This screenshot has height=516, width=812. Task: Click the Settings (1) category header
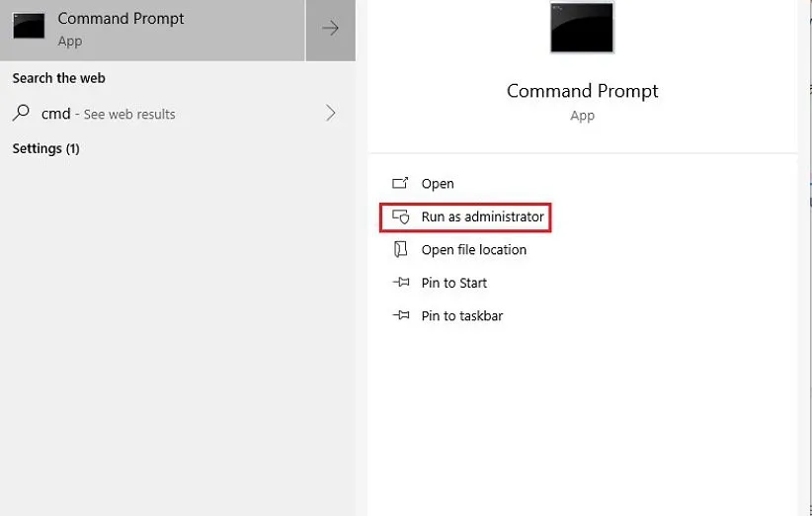click(x=45, y=148)
